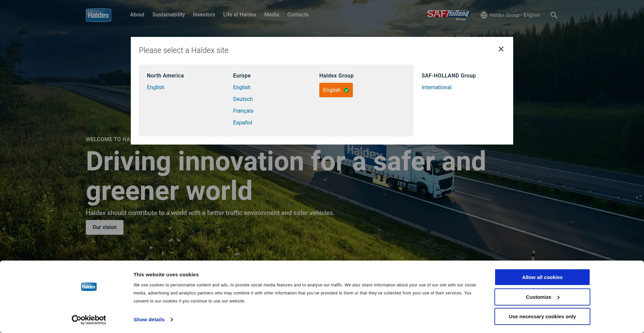Click the Haldex logo in header
The image size is (644, 333).
pyautogui.click(x=98, y=15)
